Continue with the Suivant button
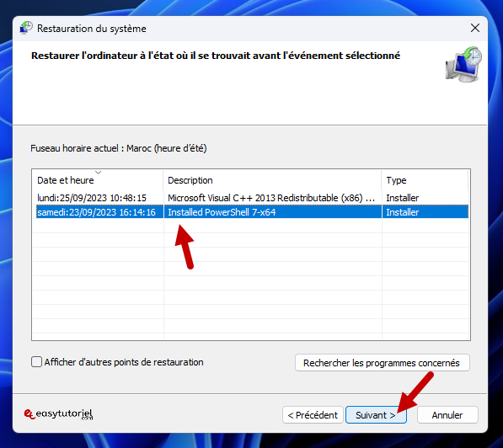503x448 pixels. coord(376,415)
